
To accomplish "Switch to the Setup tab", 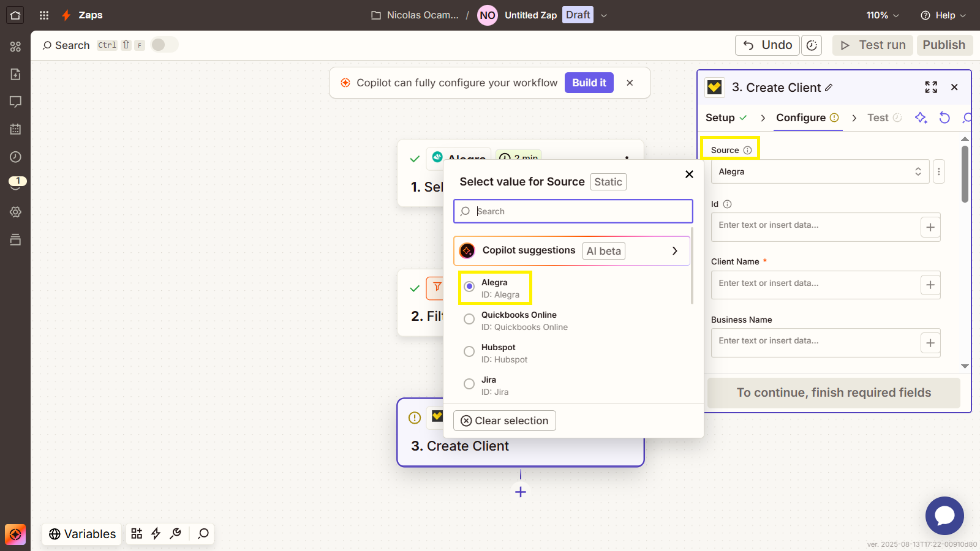I will (726, 118).
